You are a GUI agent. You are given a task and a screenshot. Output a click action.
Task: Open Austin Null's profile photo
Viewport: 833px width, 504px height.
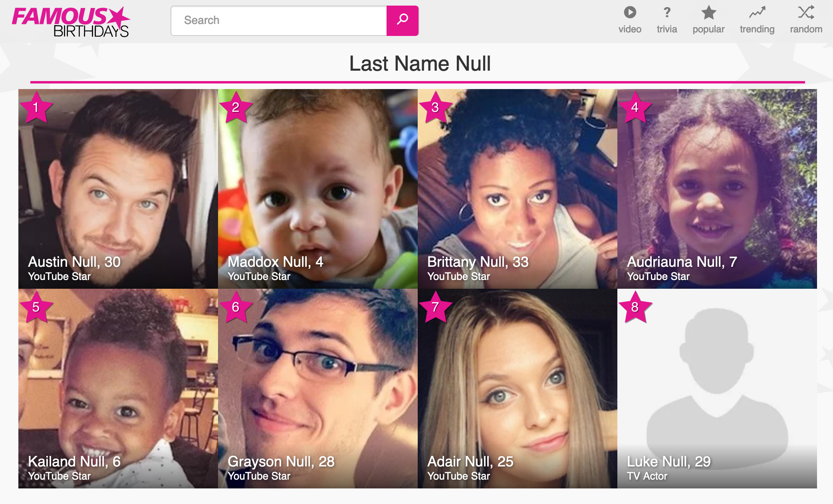(118, 189)
